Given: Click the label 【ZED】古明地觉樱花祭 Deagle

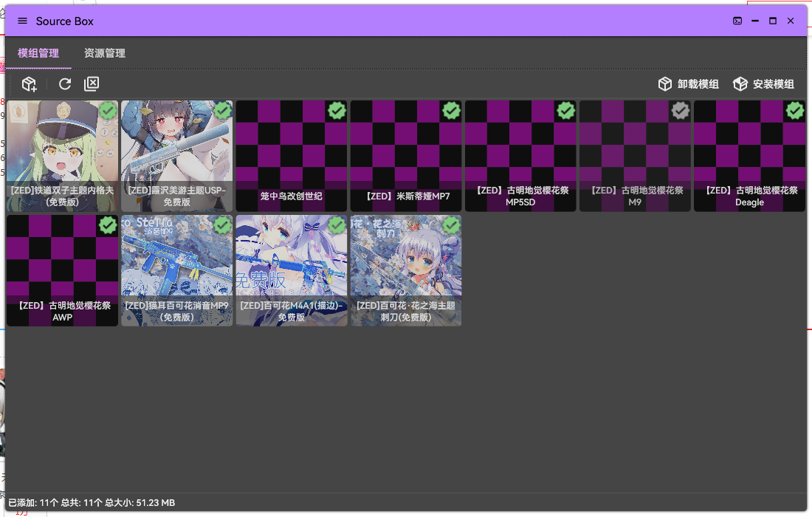Looking at the screenshot, I should 749,196.
